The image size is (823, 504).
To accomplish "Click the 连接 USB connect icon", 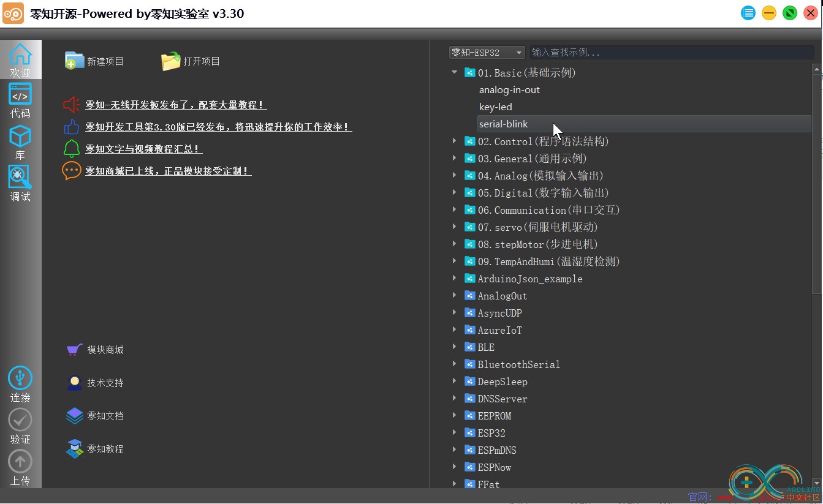I will (20, 378).
